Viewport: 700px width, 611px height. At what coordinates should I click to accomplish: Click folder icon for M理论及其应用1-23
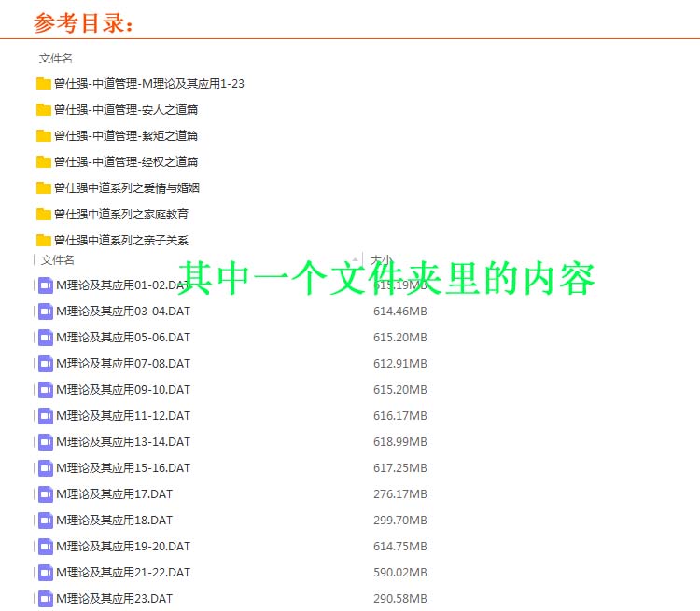point(44,84)
